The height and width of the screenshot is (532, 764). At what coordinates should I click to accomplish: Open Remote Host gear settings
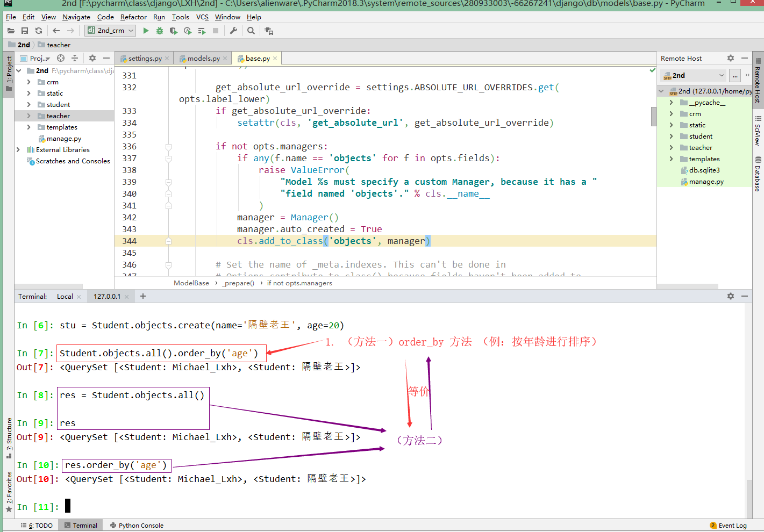[x=731, y=58]
